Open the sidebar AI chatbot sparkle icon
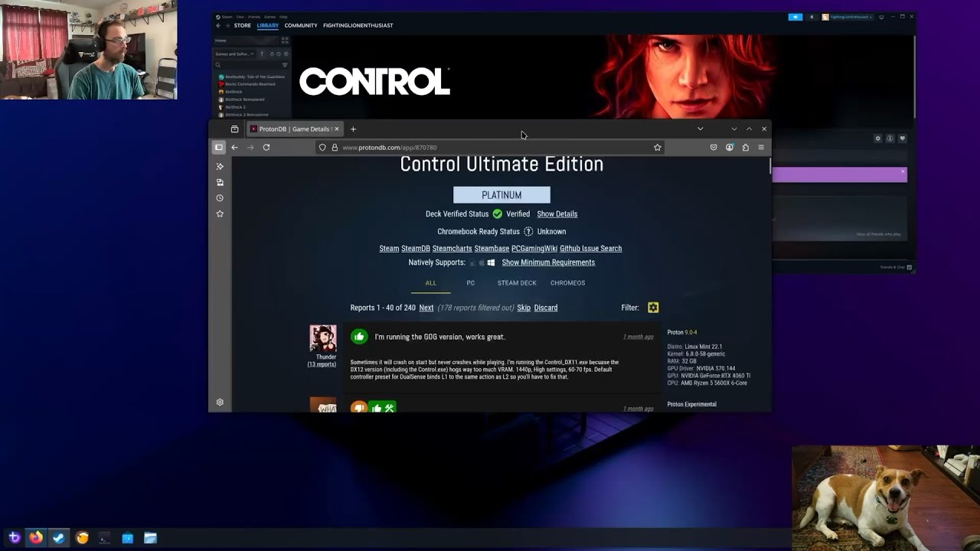 (x=220, y=166)
